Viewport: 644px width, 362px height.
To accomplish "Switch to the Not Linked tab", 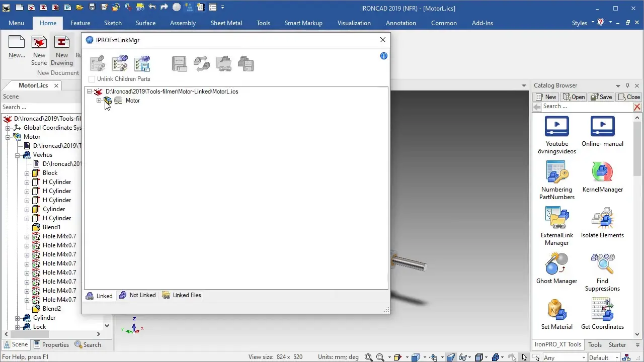I will click(x=137, y=295).
